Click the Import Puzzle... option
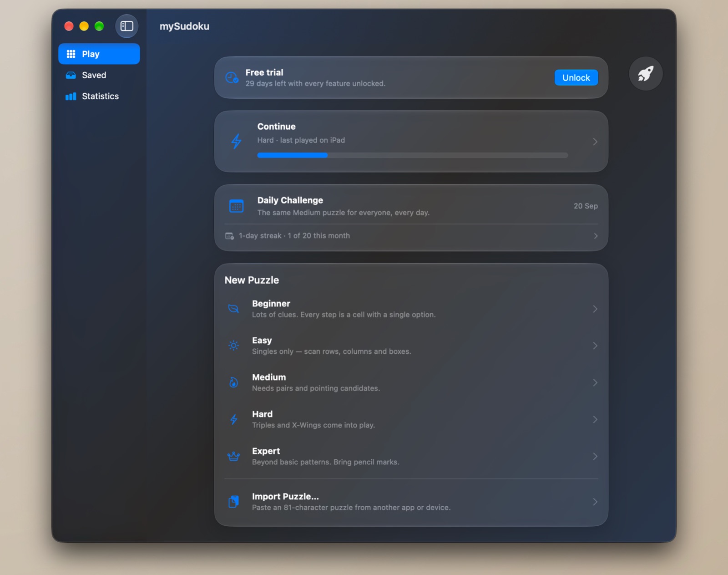 coord(411,502)
